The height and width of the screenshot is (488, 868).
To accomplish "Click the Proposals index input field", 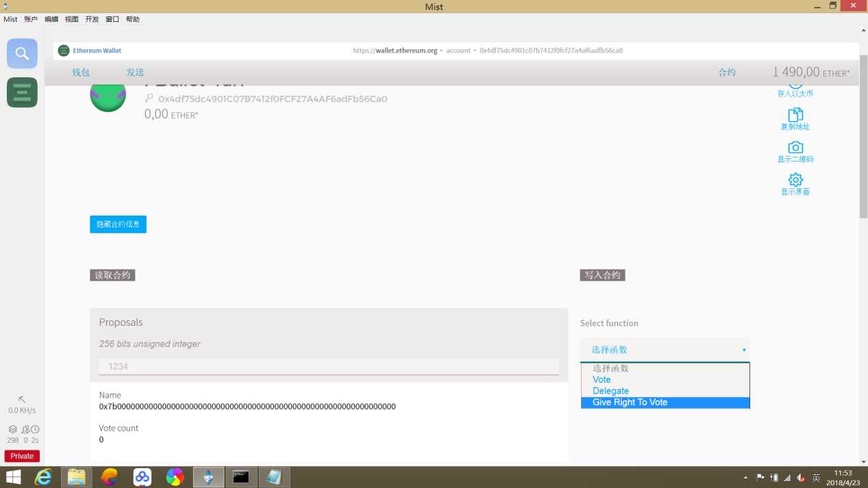I will point(329,367).
